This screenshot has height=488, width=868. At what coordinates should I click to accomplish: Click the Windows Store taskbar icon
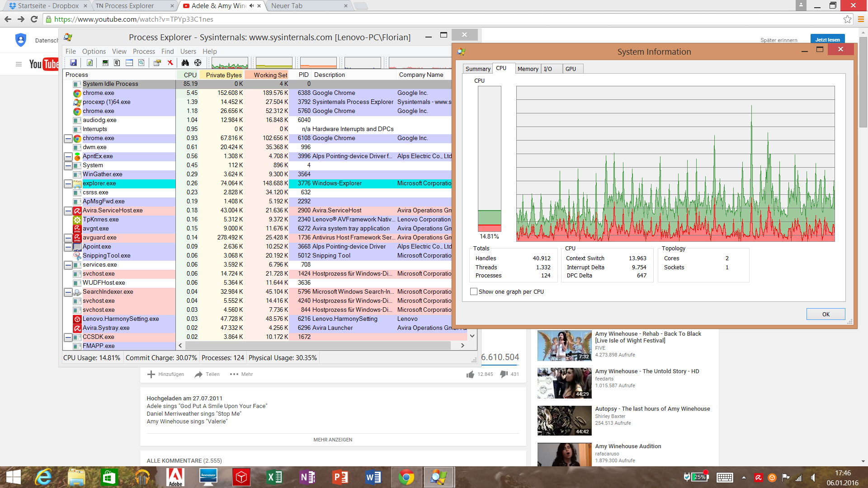click(x=109, y=477)
